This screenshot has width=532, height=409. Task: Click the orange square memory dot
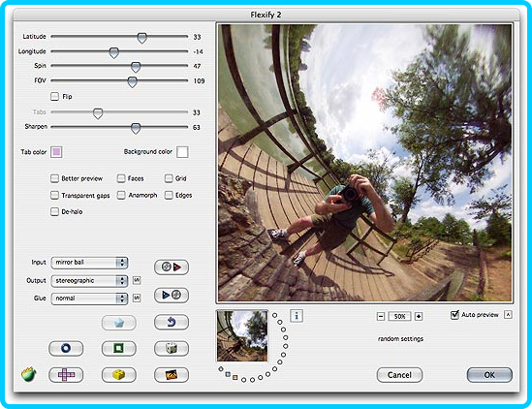(235, 377)
